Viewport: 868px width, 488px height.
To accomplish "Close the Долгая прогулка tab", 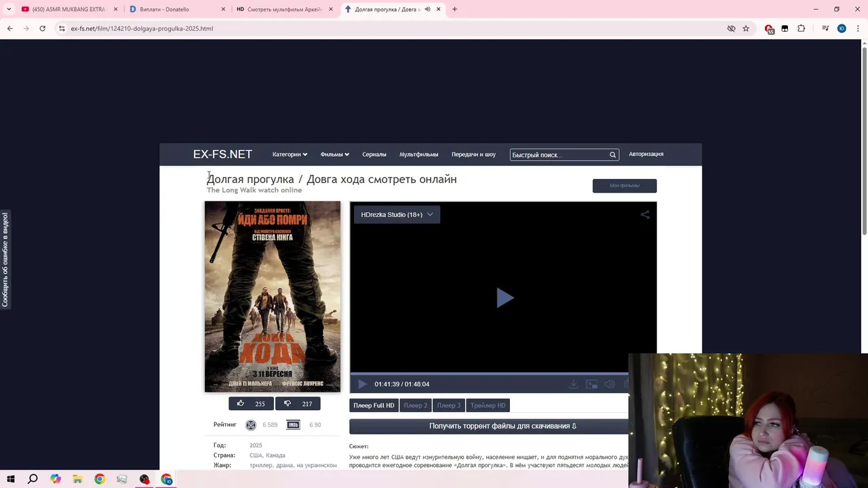I will [439, 9].
